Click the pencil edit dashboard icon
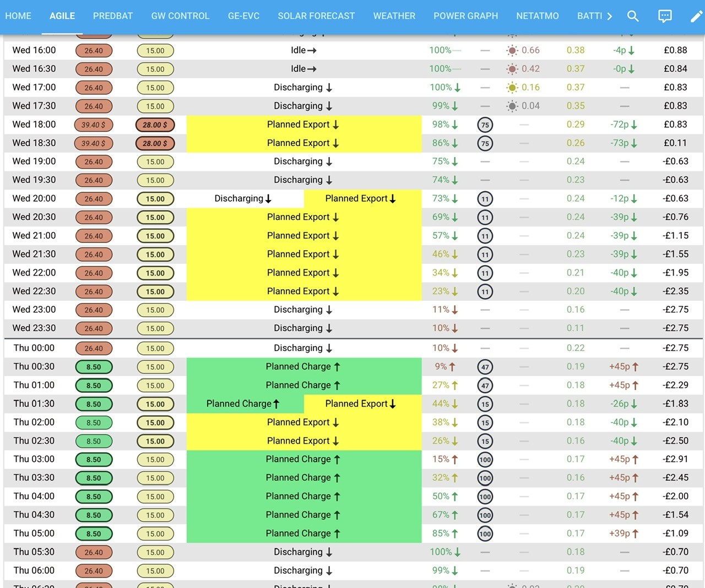The width and height of the screenshot is (705, 588). click(x=696, y=16)
